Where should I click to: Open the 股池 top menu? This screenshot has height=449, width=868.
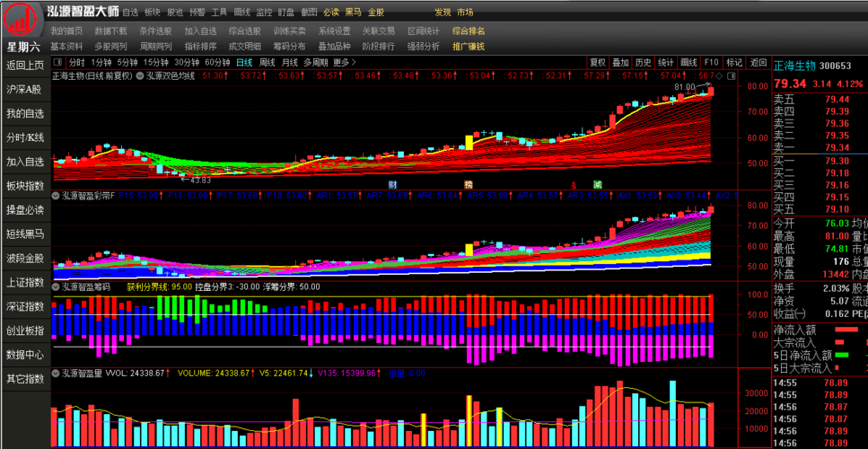(x=175, y=13)
